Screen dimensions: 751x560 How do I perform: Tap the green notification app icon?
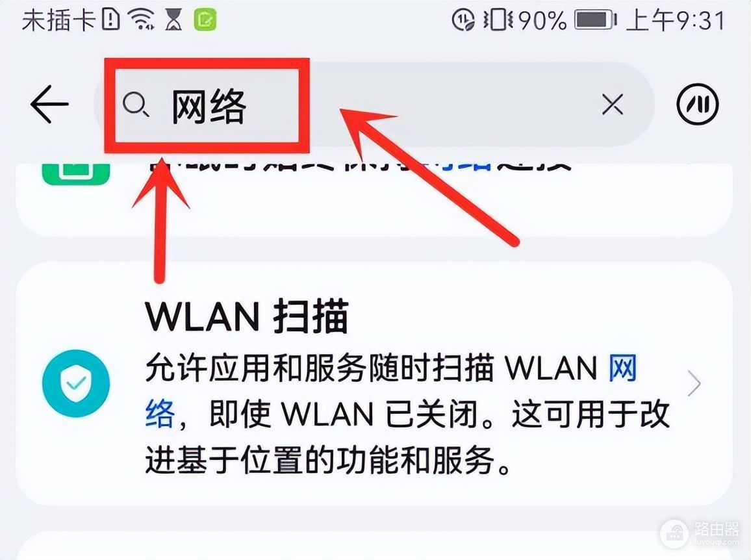tap(205, 20)
